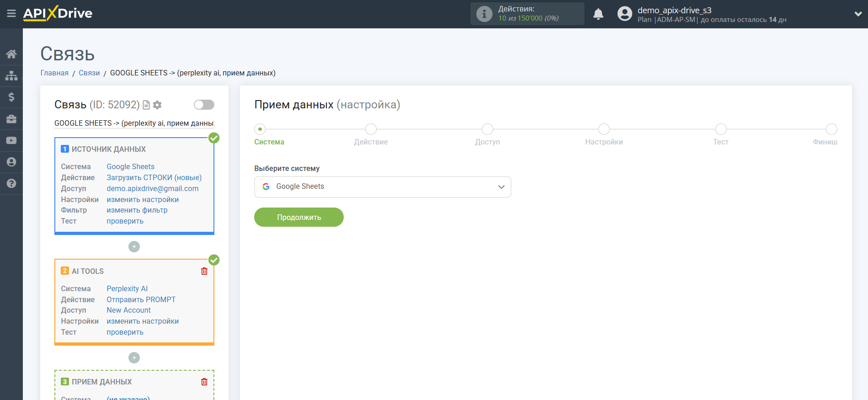868x400 pixels.
Task: Open the Выберите систему dropdown
Action: pos(383,187)
